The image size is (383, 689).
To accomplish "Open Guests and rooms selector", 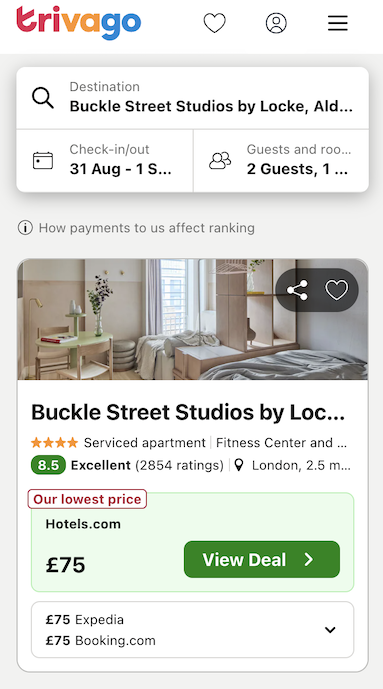I will tap(281, 161).
